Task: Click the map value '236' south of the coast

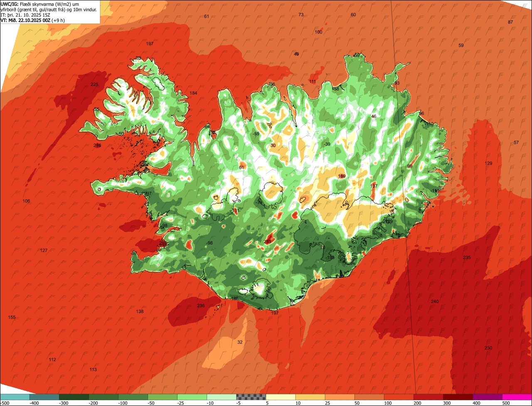Action: (x=201, y=306)
